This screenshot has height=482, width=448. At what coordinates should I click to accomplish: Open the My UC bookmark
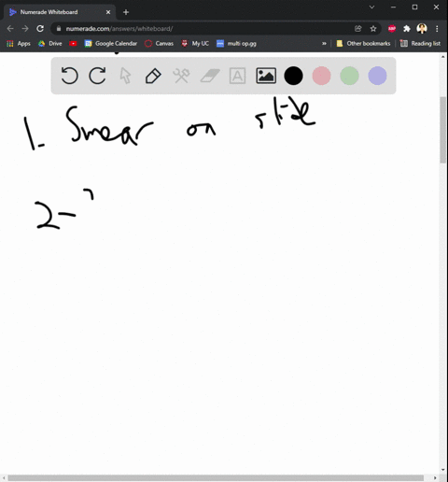[x=195, y=44]
